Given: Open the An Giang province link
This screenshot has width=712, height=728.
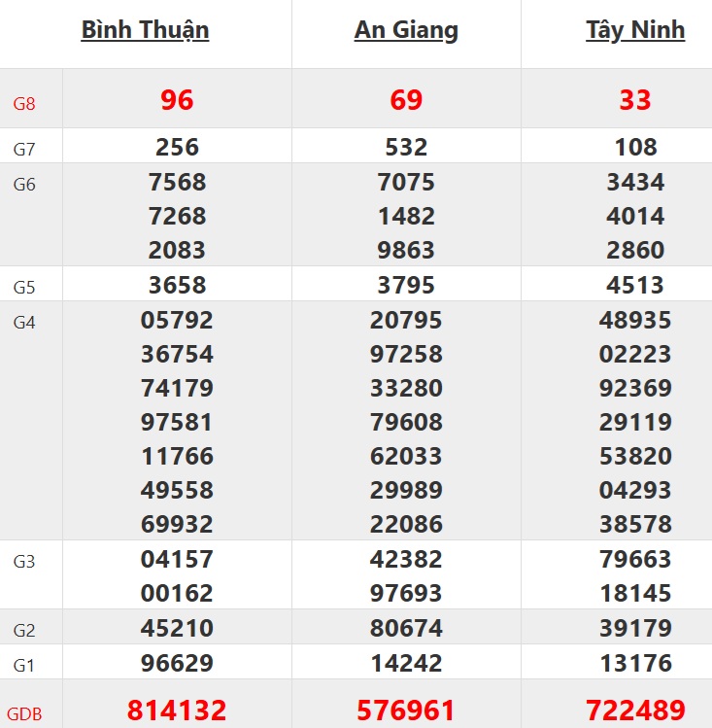Looking at the screenshot, I should (x=406, y=30).
